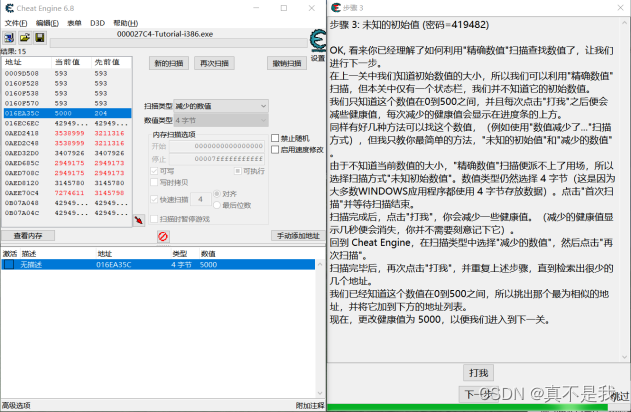
Task: Click the scan progress bar under process name
Action: tap(178, 43)
